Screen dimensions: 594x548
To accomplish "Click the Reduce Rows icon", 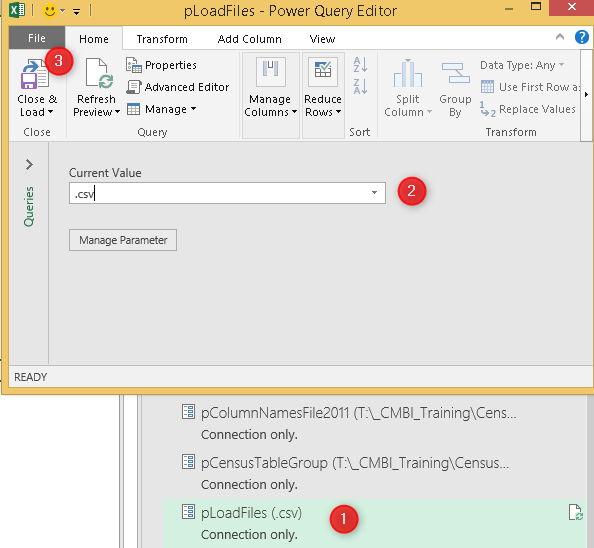I will coord(323,72).
